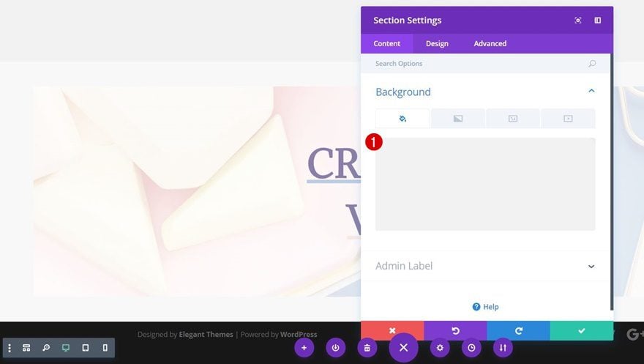Switch to phone preview mode
The image size is (644, 364).
105,348
